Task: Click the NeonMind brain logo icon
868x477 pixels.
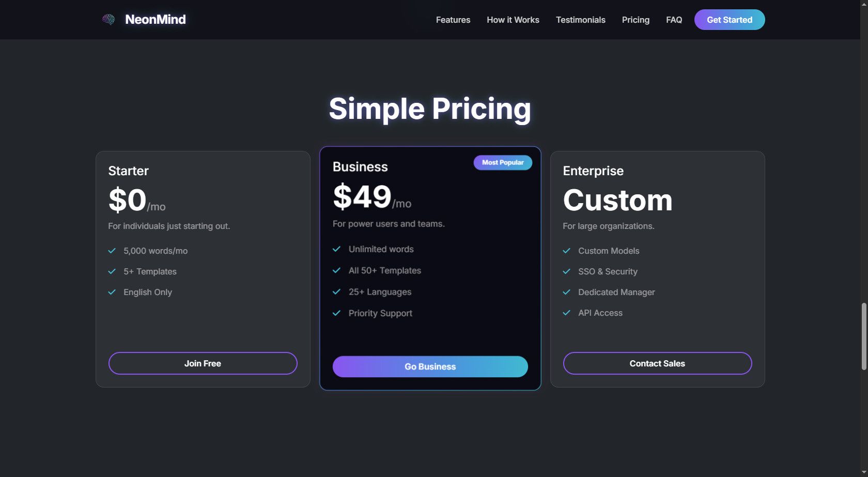Action: pyautogui.click(x=109, y=20)
